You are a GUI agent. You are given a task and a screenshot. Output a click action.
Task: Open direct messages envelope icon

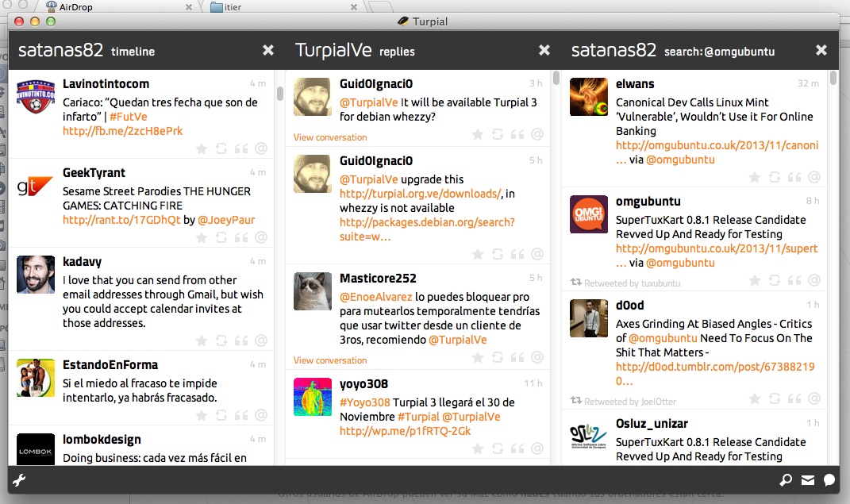click(808, 479)
